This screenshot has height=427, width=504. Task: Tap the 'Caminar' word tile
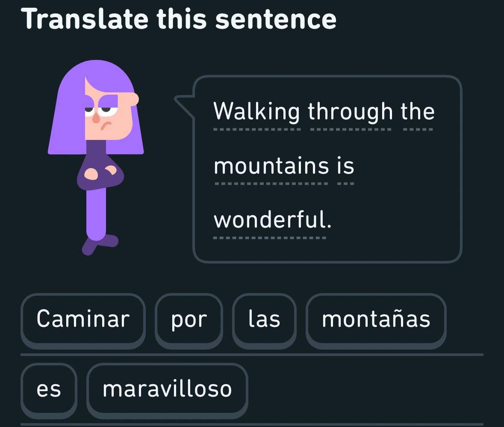83,319
